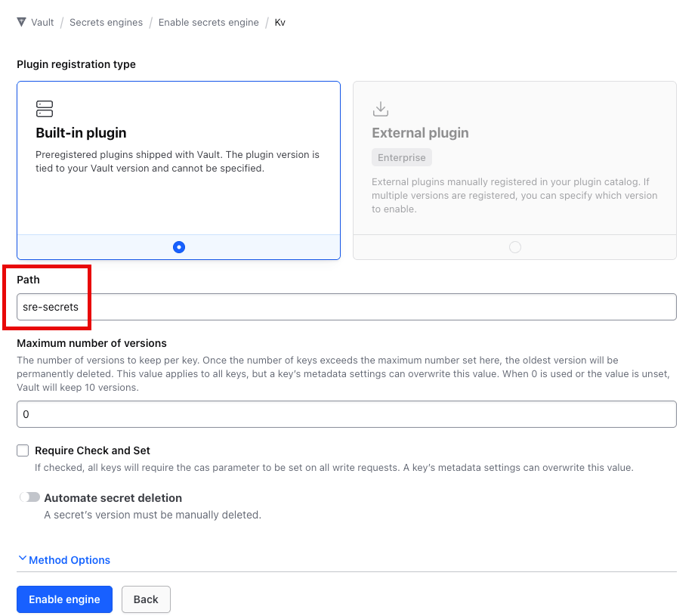Expand the Method Options section

(64, 560)
